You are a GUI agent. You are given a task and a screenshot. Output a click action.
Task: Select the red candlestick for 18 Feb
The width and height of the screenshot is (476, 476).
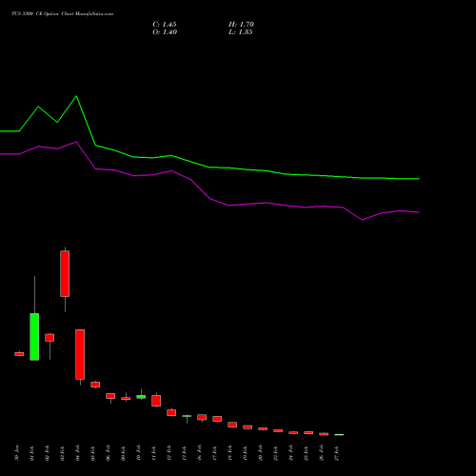232,425
